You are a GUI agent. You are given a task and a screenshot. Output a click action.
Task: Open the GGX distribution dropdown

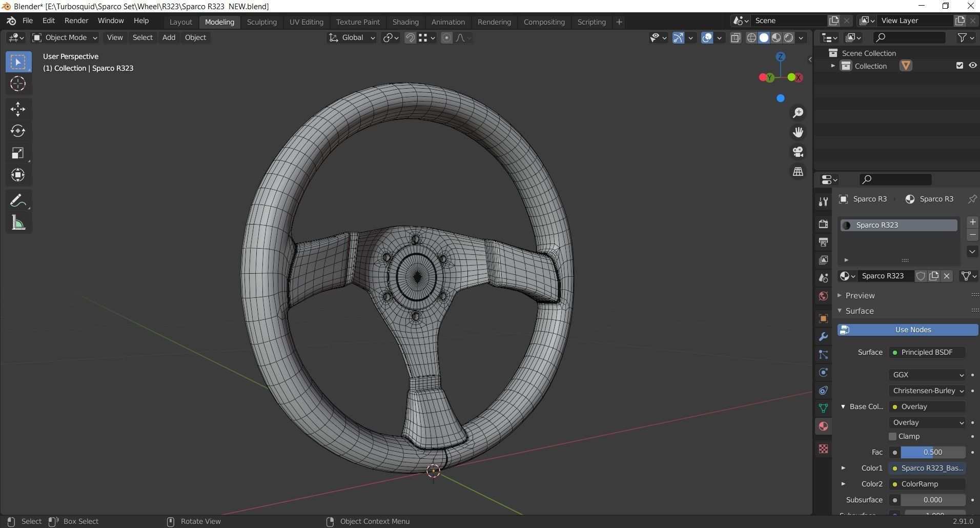pos(927,375)
